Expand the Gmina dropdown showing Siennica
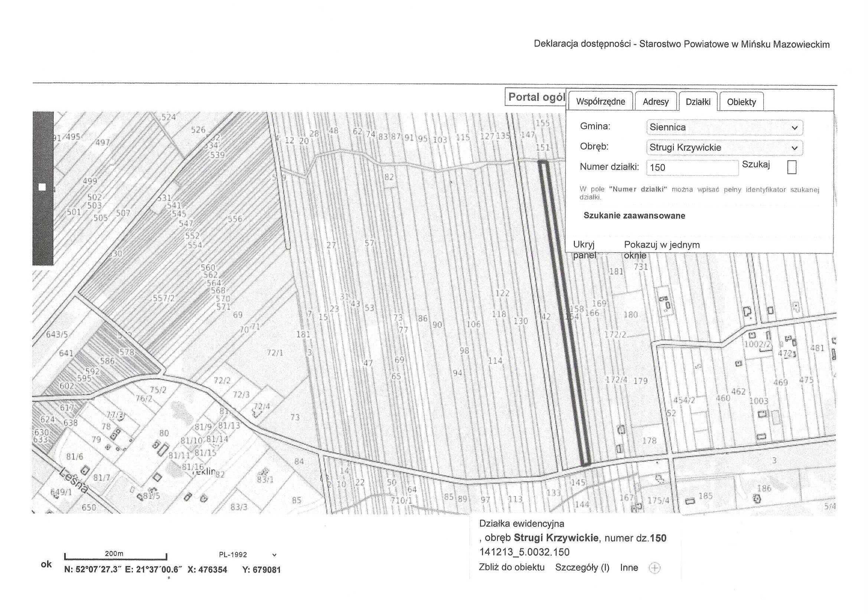The image size is (868, 614). click(725, 127)
